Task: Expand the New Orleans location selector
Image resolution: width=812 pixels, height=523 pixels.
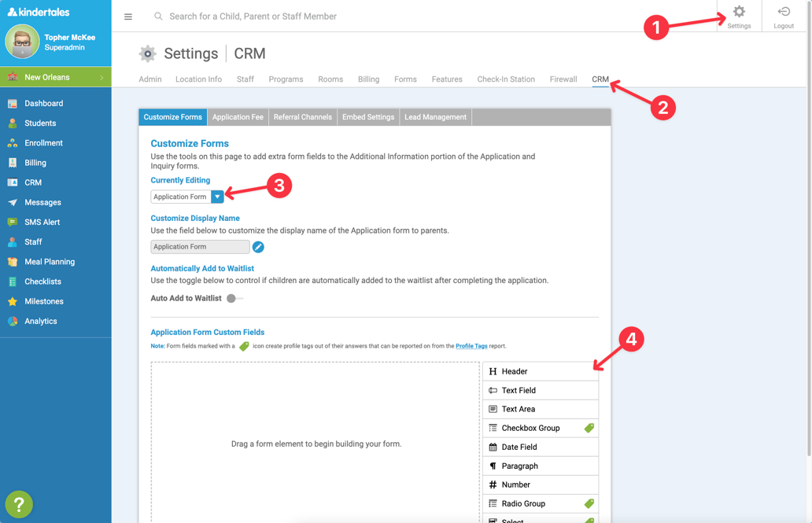Action: pyautogui.click(x=55, y=79)
